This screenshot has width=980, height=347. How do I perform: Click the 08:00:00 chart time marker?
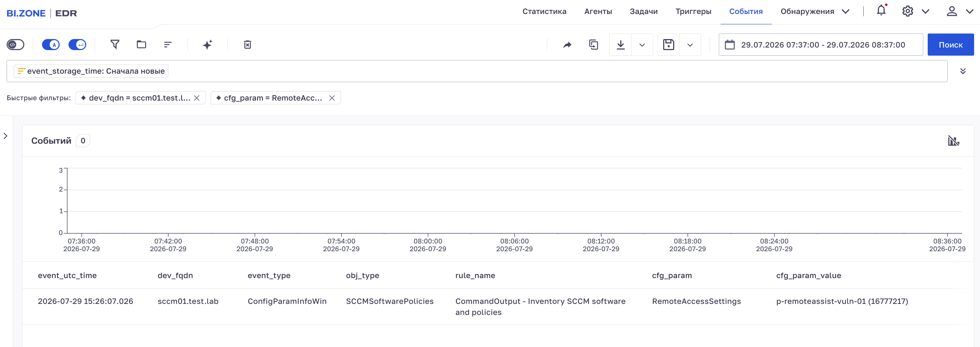point(428,245)
